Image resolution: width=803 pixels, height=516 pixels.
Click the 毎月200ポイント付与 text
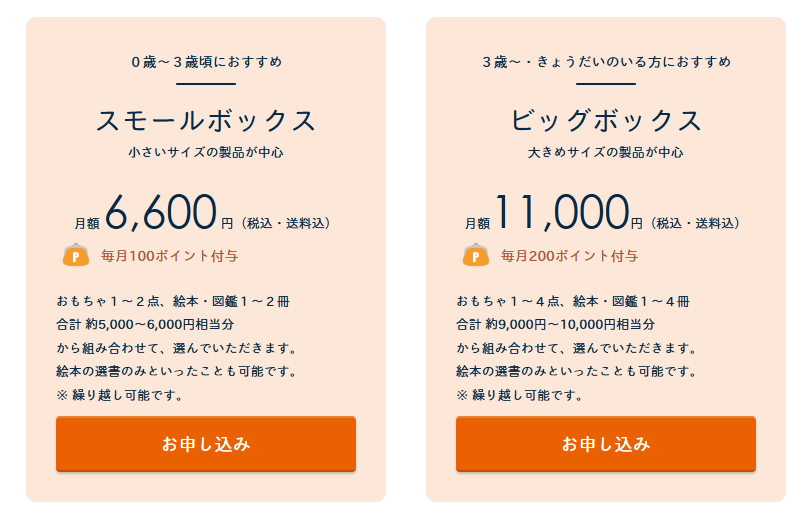[x=569, y=256]
